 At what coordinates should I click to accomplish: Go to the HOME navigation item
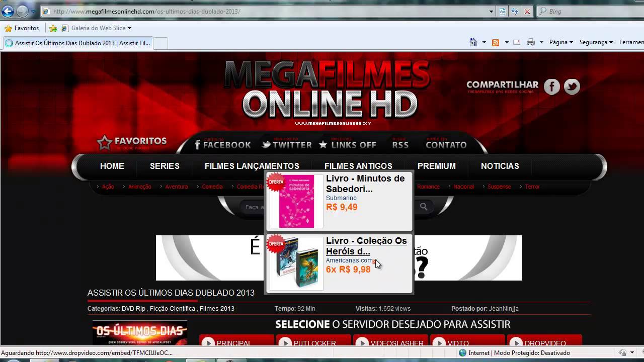click(112, 166)
